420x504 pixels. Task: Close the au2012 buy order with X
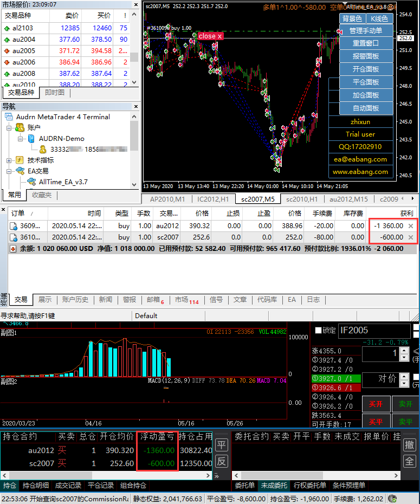point(411,226)
